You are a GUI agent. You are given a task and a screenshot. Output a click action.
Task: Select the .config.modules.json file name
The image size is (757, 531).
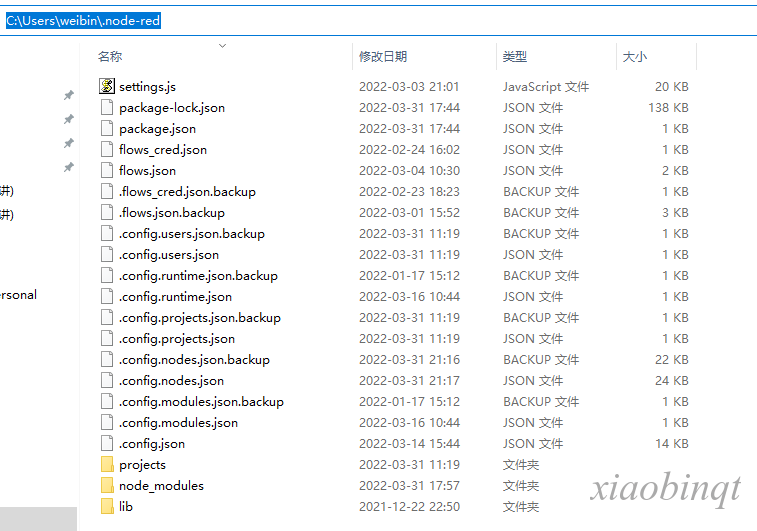tap(179, 423)
